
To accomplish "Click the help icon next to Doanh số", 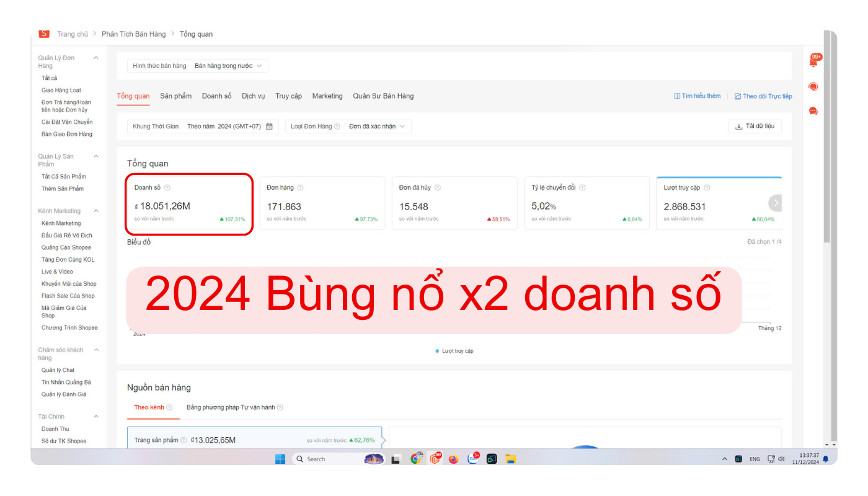I will 167,188.
